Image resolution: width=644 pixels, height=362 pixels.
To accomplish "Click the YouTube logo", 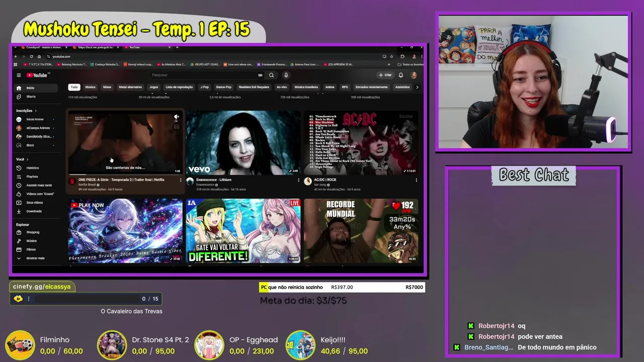I will [x=37, y=75].
